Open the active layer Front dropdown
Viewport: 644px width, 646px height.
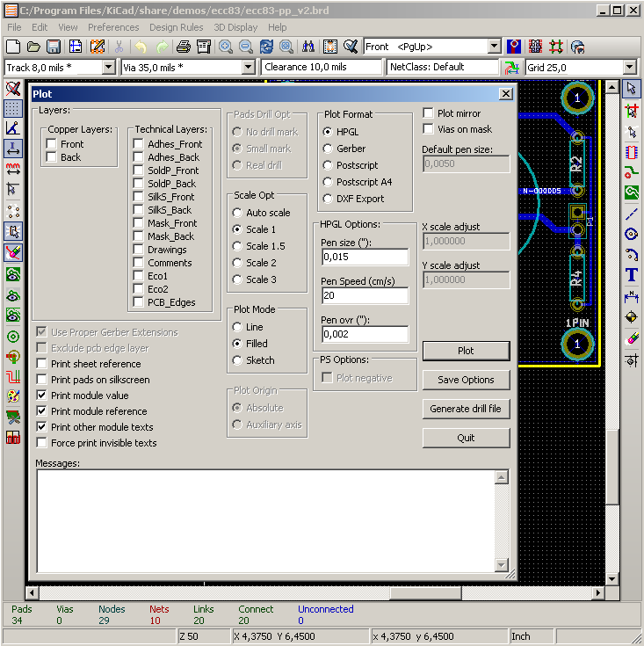click(494, 47)
